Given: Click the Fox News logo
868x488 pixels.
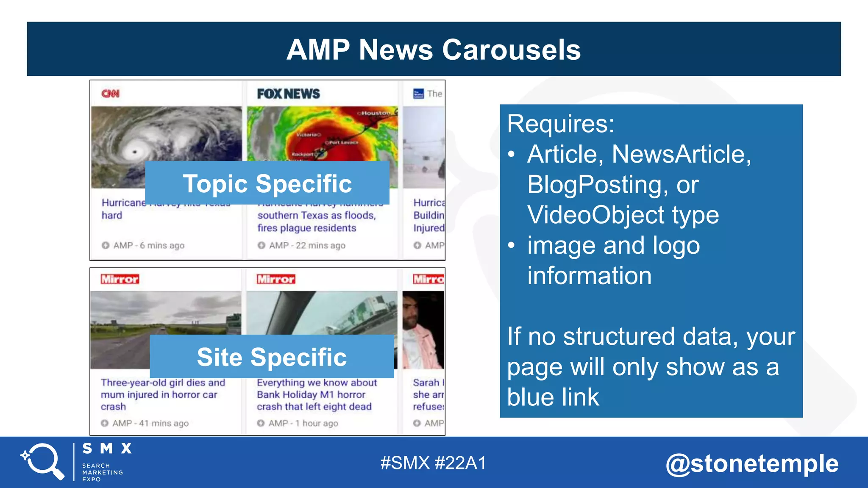Looking at the screenshot, I should (288, 94).
